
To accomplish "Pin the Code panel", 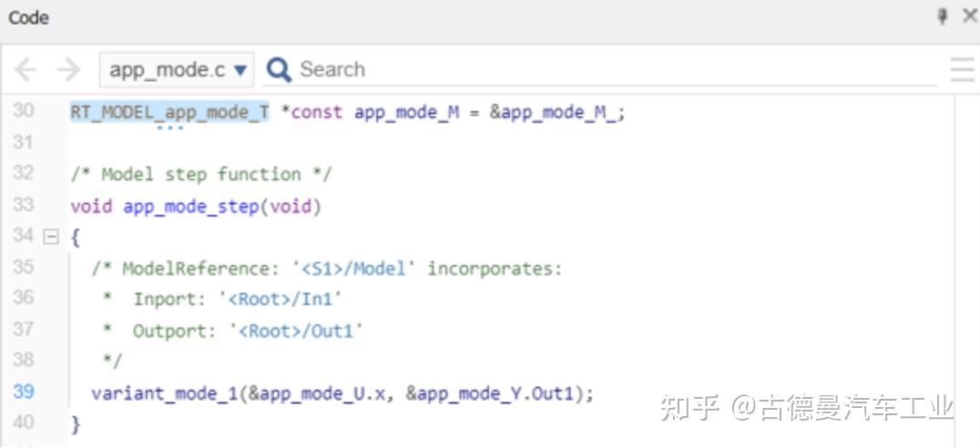I will pyautogui.click(x=942, y=16).
